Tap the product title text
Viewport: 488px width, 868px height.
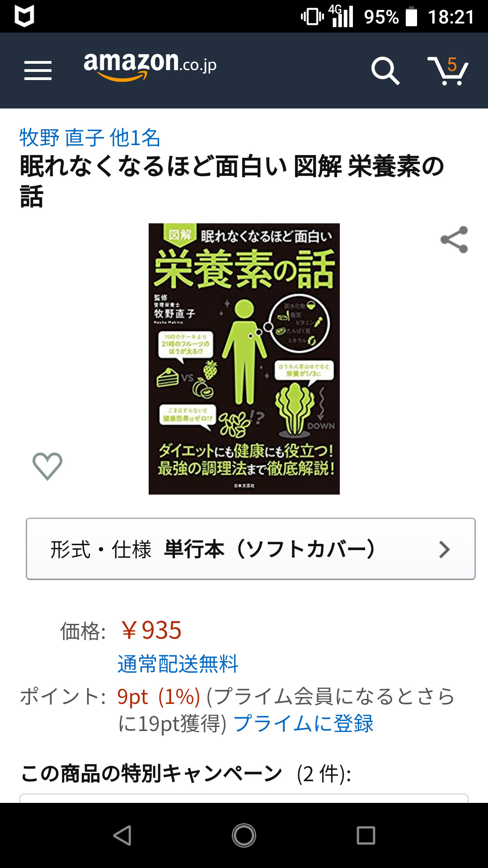(232, 181)
